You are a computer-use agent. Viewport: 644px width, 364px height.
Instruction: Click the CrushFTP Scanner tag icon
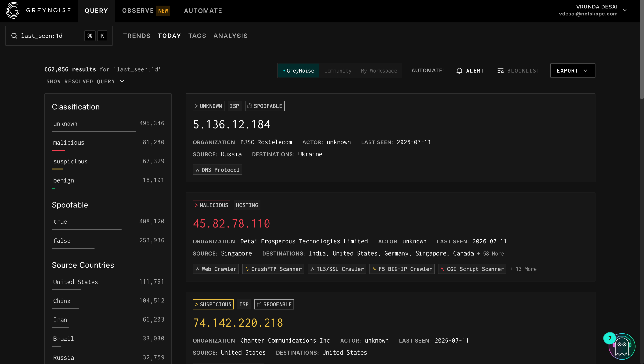coord(247,269)
